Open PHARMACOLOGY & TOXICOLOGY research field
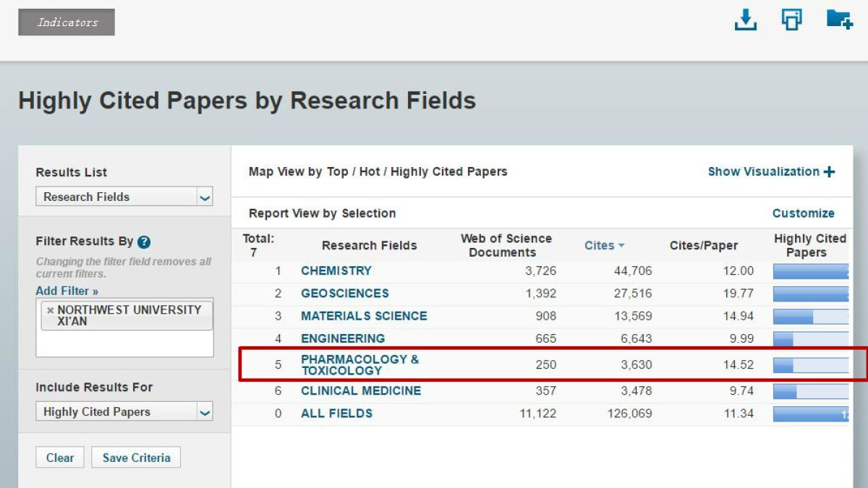This screenshot has height=488, width=868. [x=359, y=364]
